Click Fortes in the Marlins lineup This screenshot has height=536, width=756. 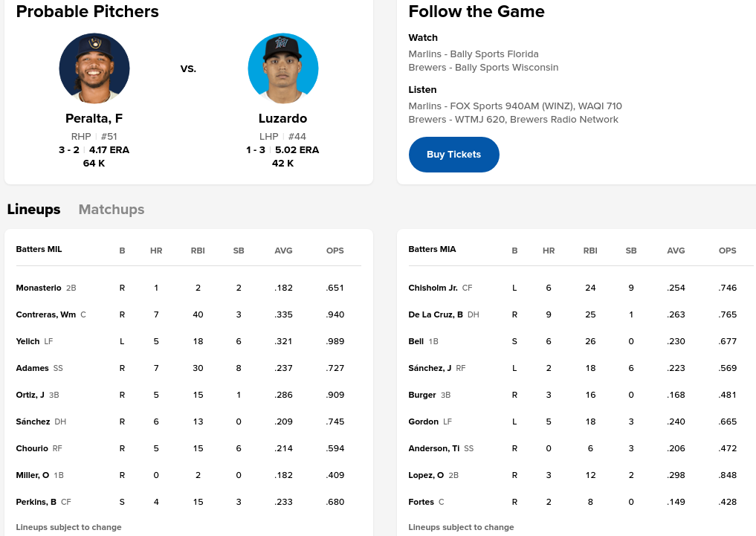[421, 502]
